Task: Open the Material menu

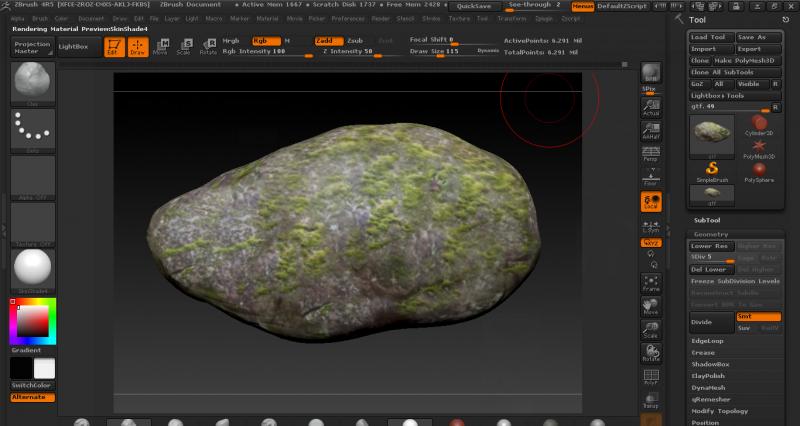Action: [x=267, y=18]
